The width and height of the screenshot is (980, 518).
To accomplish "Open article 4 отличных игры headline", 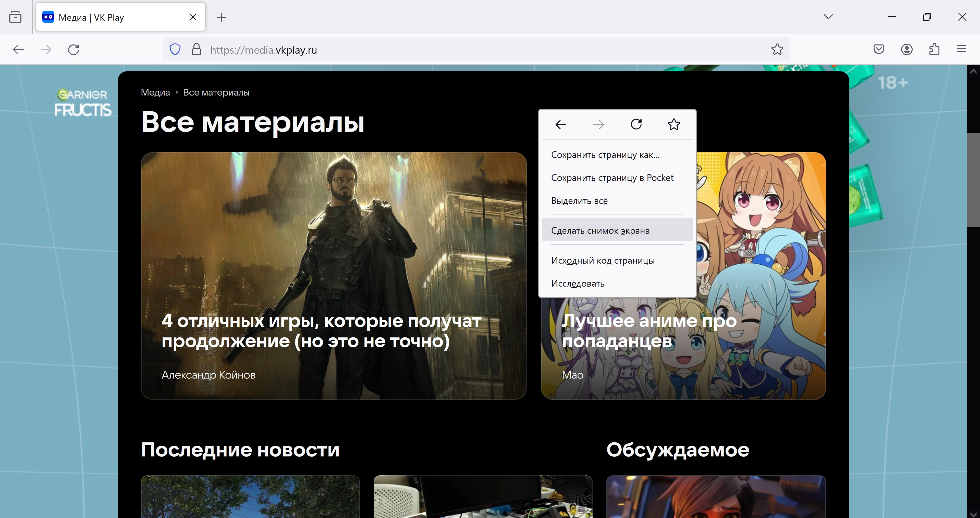I will [x=322, y=331].
